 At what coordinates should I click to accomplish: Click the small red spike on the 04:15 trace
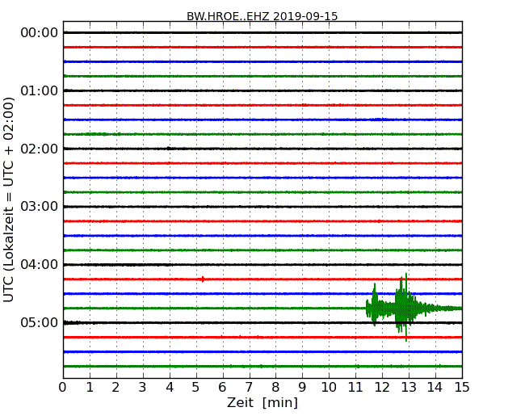203,279
